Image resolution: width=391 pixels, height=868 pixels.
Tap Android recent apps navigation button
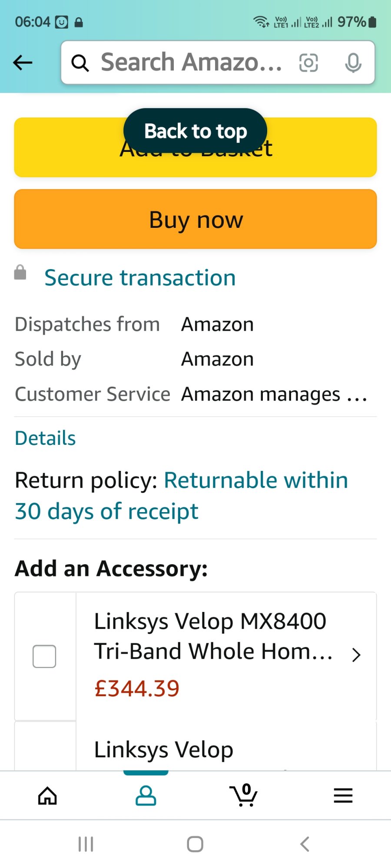point(86,844)
